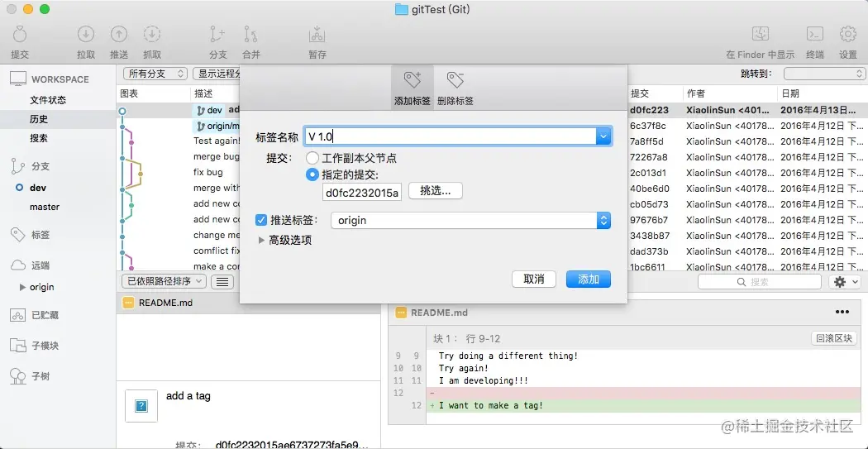Open the 标签名称 combo box arrow

603,136
